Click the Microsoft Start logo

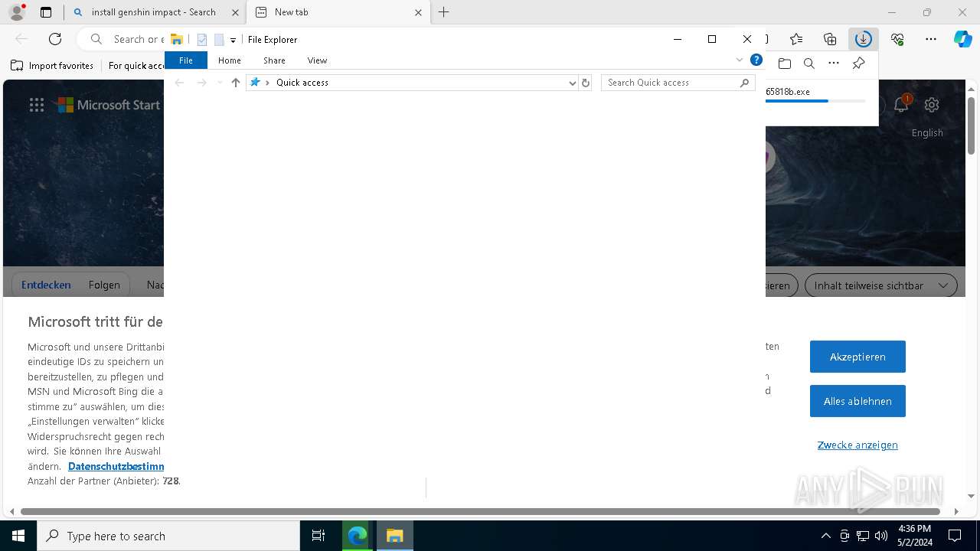[x=109, y=105]
